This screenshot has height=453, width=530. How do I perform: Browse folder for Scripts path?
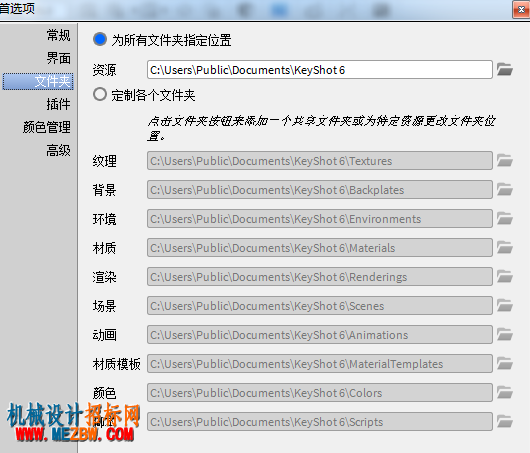[505, 422]
